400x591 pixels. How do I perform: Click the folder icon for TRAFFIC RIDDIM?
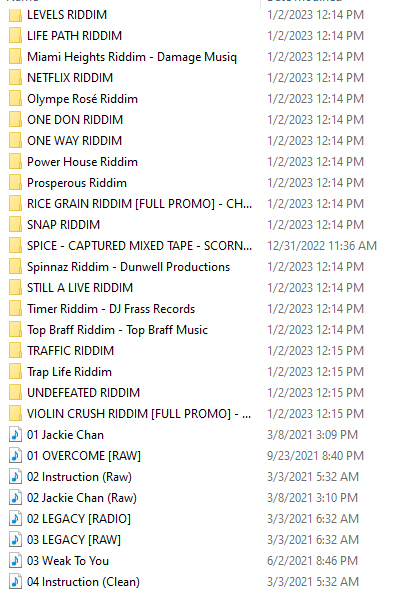pyautogui.click(x=15, y=351)
